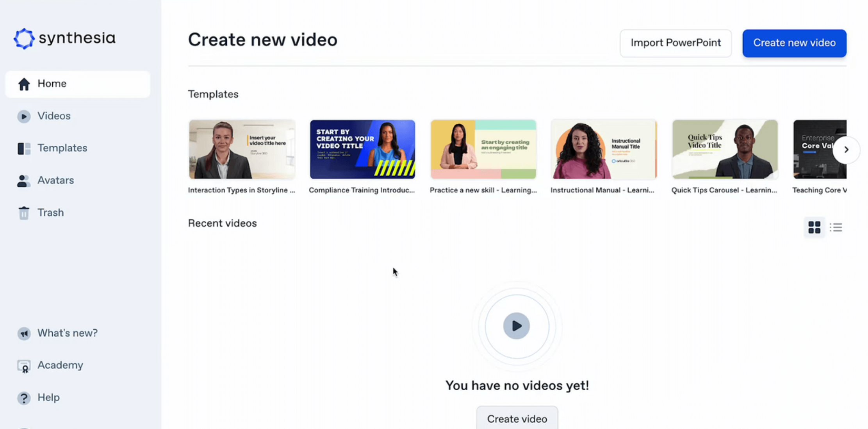Click the Create video button below
The height and width of the screenshot is (429, 868).
tap(517, 419)
